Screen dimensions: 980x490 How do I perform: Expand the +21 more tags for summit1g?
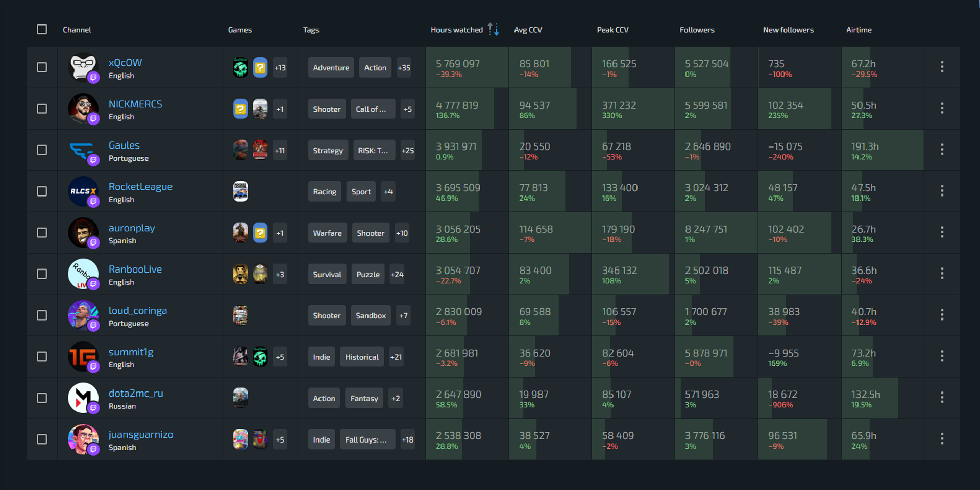pyautogui.click(x=396, y=357)
